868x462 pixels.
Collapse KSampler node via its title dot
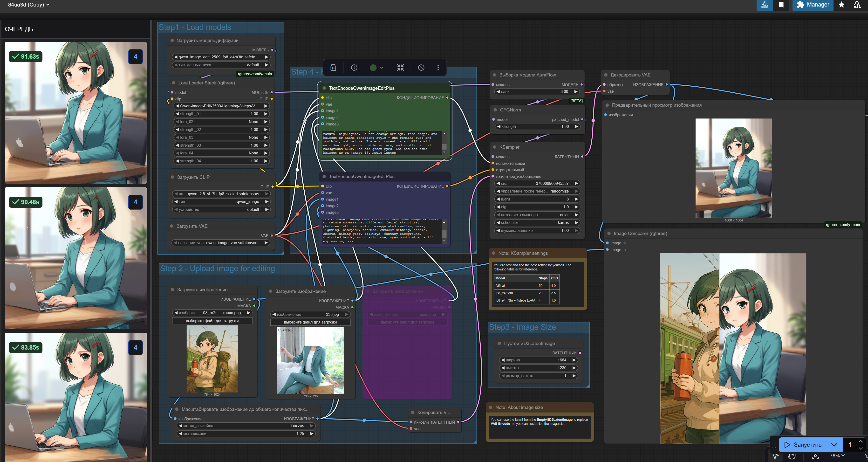coord(494,147)
